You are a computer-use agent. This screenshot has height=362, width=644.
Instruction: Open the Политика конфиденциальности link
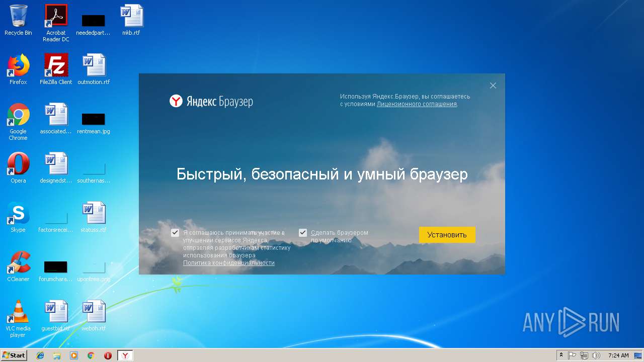pos(229,263)
